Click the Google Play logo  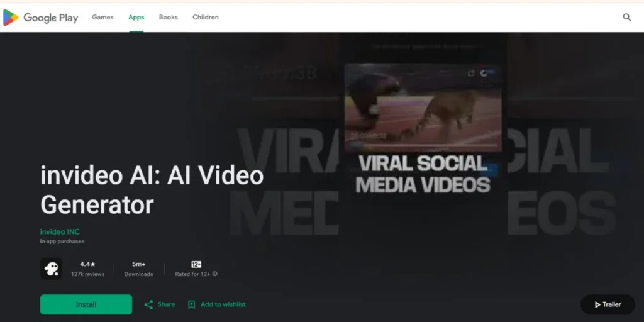tap(40, 17)
